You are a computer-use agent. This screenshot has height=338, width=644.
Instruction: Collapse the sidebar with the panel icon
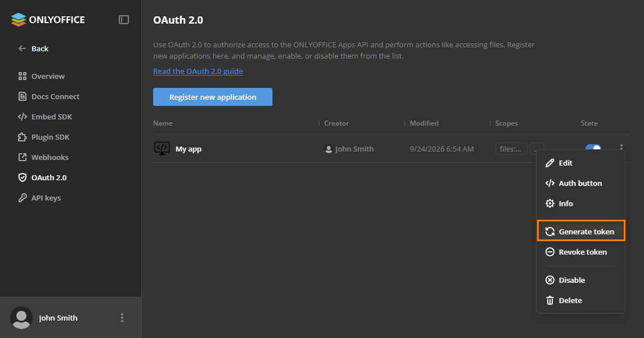[124, 20]
